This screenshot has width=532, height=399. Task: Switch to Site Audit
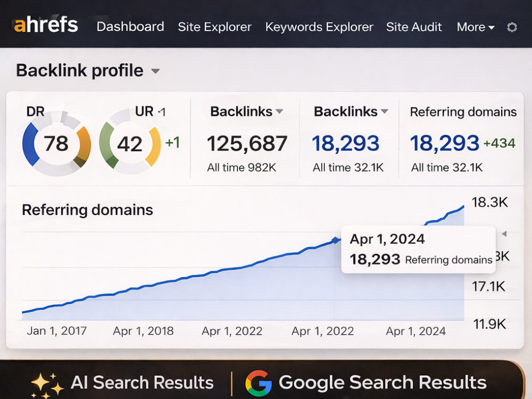(414, 27)
